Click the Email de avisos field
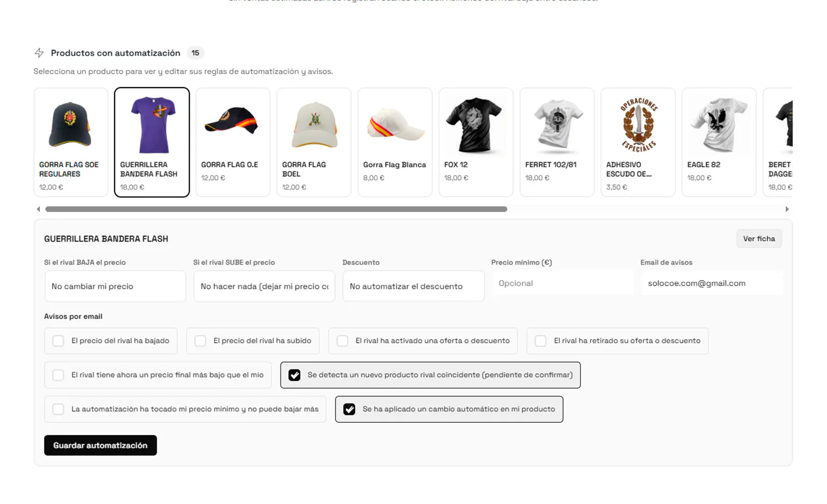827x504 pixels. pyautogui.click(x=712, y=283)
